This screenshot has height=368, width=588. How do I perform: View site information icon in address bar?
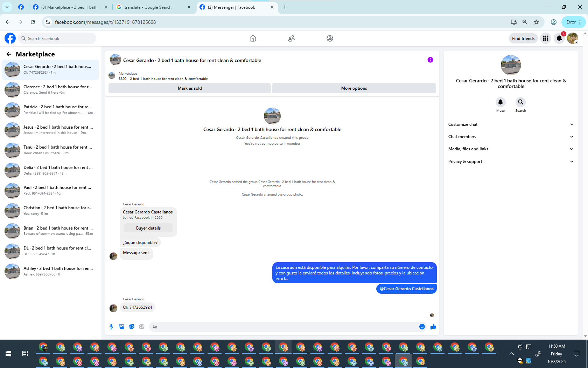pos(48,22)
